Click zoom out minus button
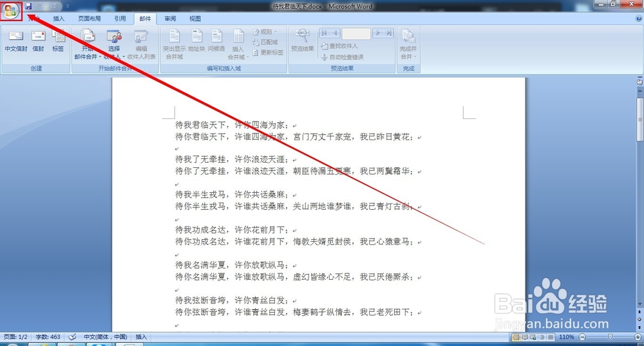Viewport: 644px width, 346px height. pos(582,337)
